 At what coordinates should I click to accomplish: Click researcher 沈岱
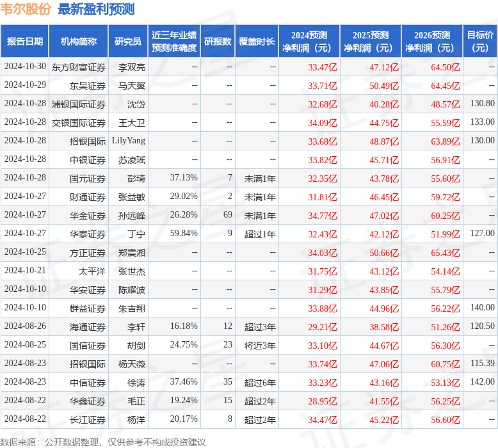[x=136, y=104]
